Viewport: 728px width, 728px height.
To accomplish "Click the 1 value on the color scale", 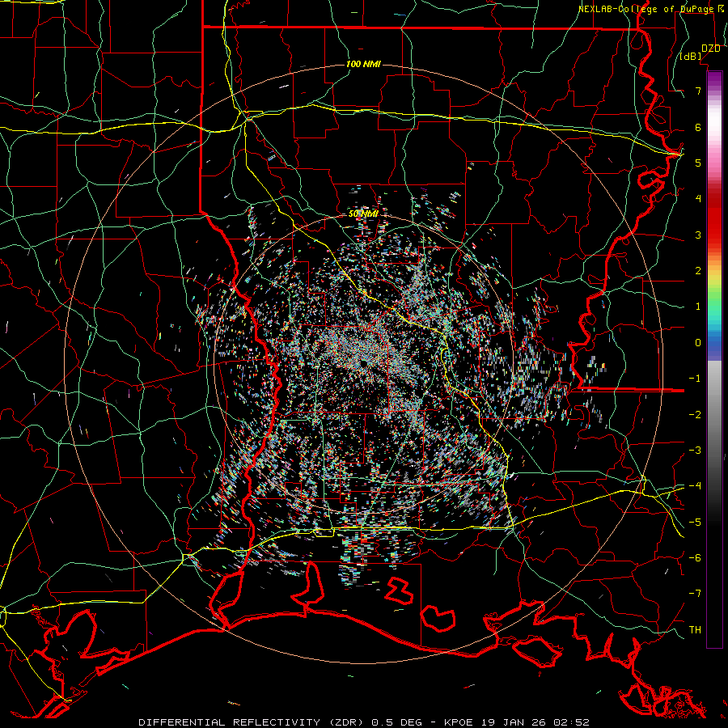I will click(x=698, y=307).
